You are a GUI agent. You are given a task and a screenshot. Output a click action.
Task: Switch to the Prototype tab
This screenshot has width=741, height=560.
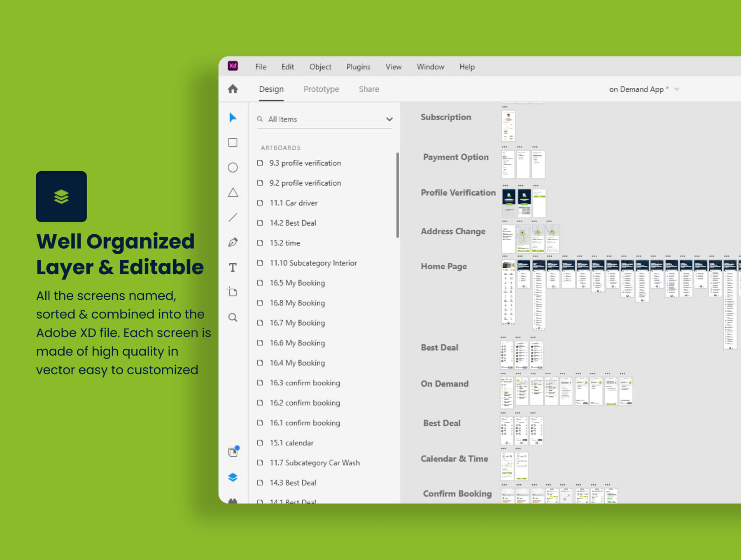pyautogui.click(x=321, y=89)
